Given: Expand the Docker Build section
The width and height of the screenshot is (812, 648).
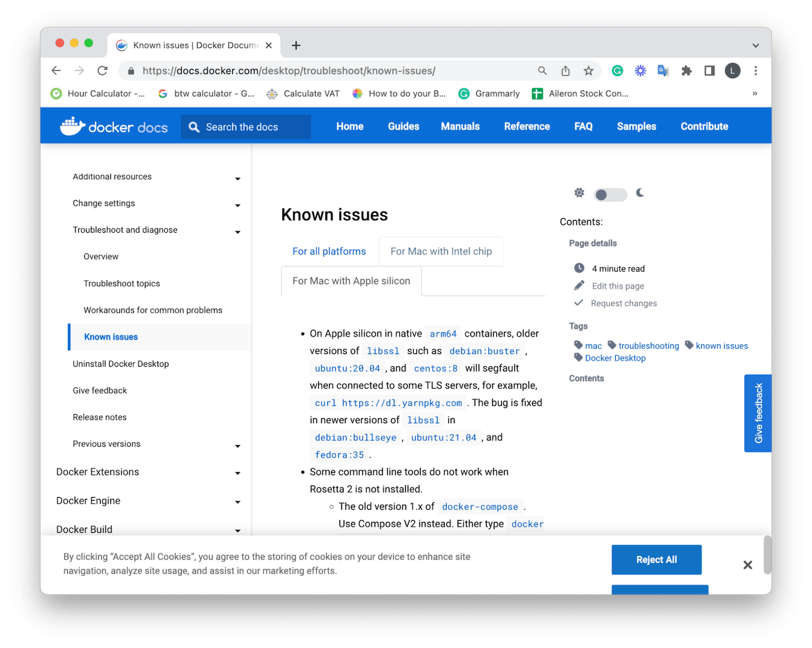Looking at the screenshot, I should 238,531.
